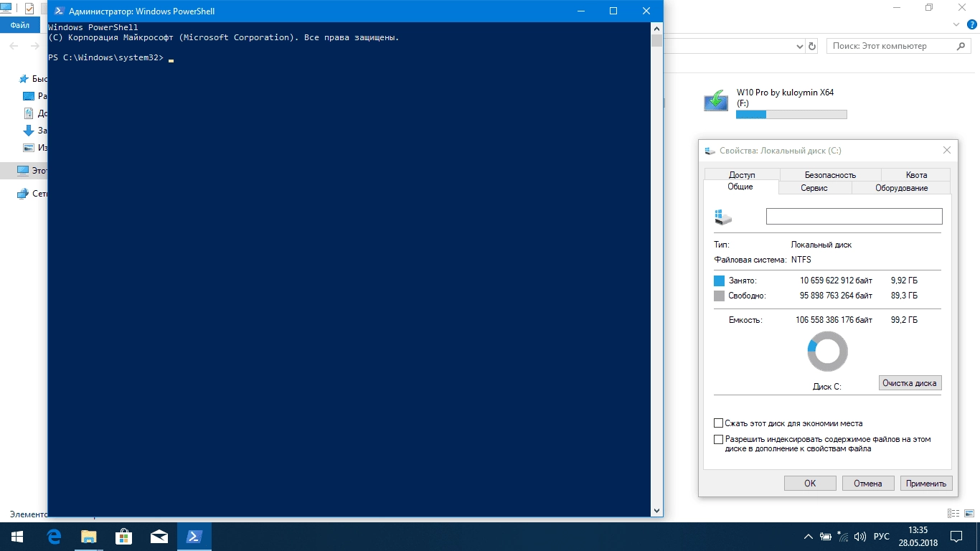The height and width of the screenshot is (551, 980).
Task: Open Microsoft Store from the taskbar
Action: coord(123,537)
